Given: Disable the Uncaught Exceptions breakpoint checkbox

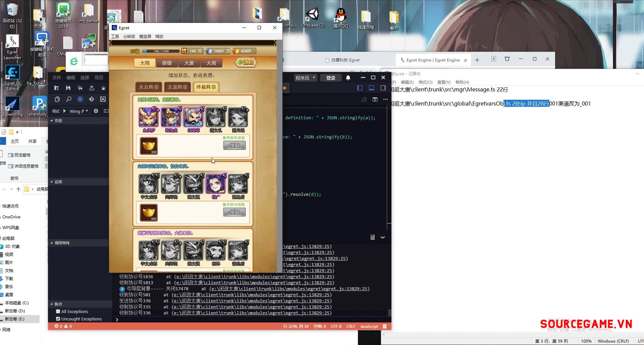Looking at the screenshot, I should pos(58,319).
